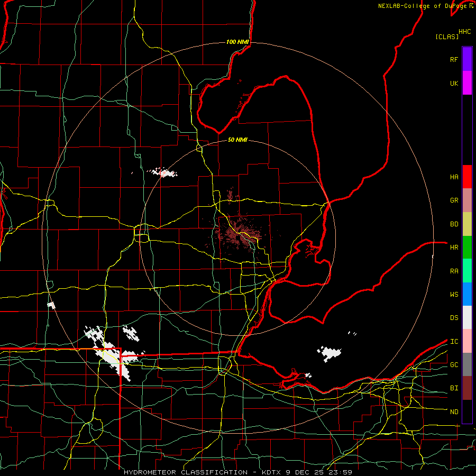Click the blue WS legend color swatch

click(x=467, y=294)
